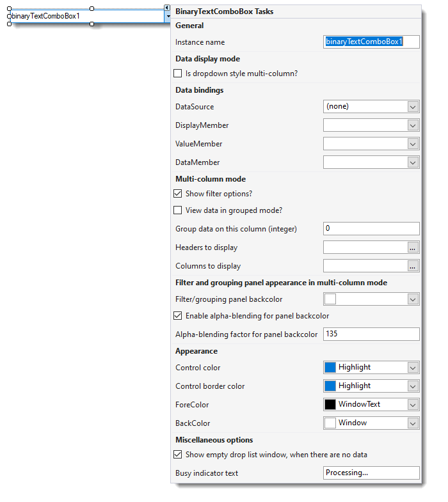Enable View data in grouped mode
Screen dimensions: 448x502
click(x=177, y=210)
